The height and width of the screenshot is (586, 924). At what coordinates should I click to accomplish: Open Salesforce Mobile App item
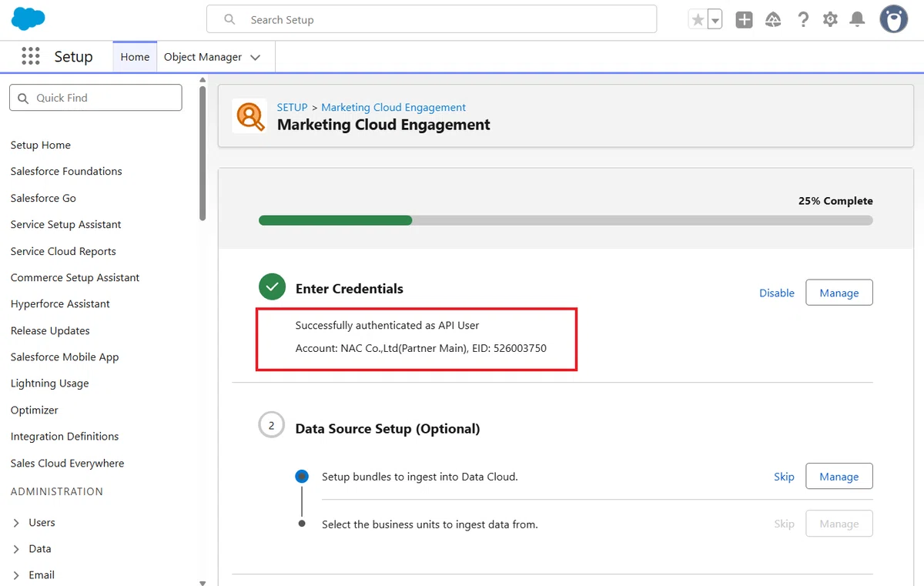(65, 357)
